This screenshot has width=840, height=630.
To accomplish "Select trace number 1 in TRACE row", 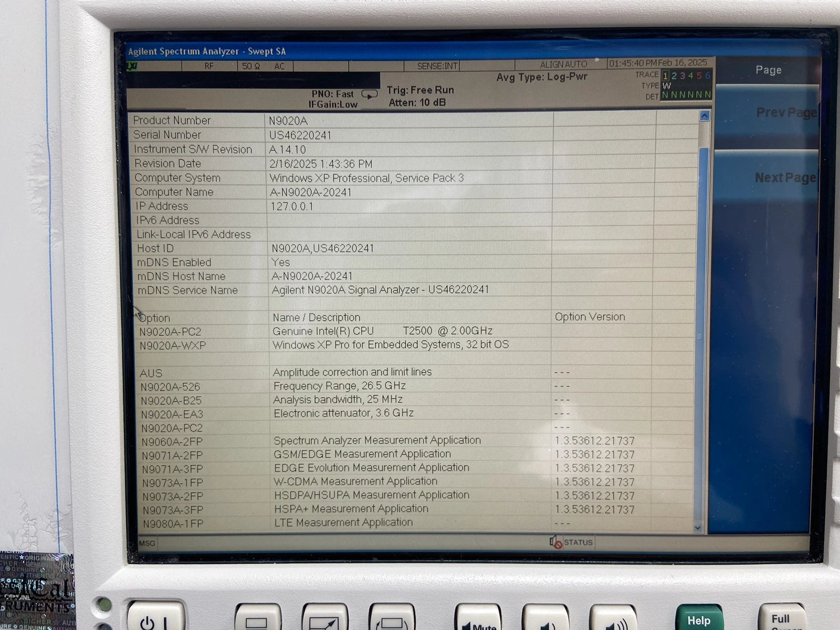I will [x=665, y=76].
